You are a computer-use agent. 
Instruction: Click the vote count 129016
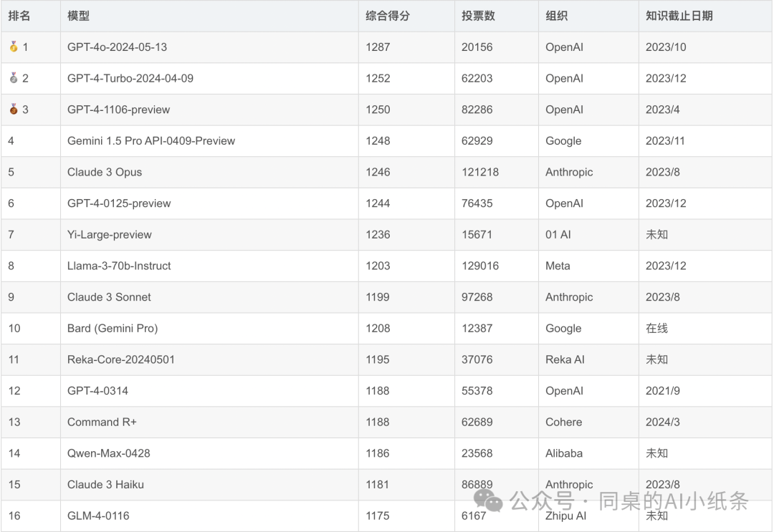[480, 266]
